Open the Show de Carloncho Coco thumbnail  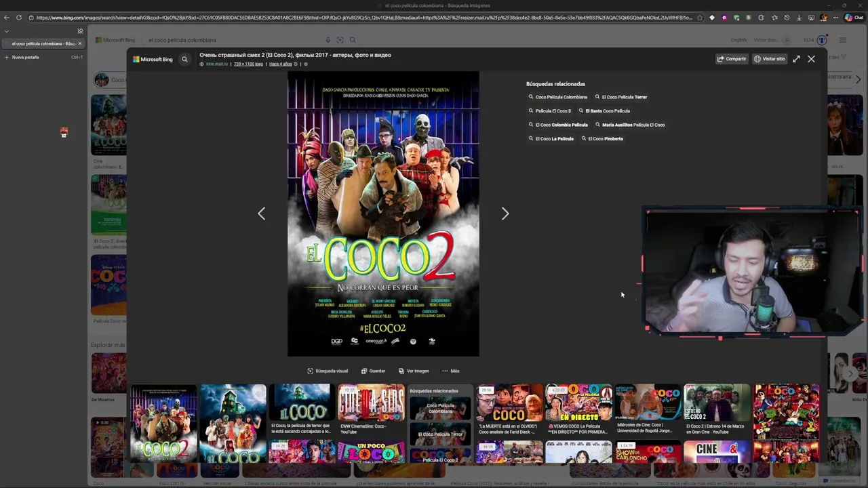coord(648,451)
